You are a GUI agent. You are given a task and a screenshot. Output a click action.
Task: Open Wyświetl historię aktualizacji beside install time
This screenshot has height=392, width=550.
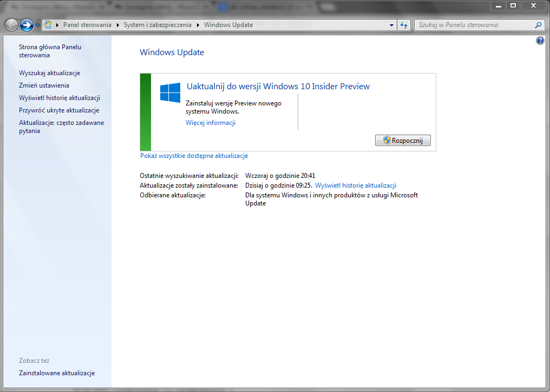(x=356, y=185)
